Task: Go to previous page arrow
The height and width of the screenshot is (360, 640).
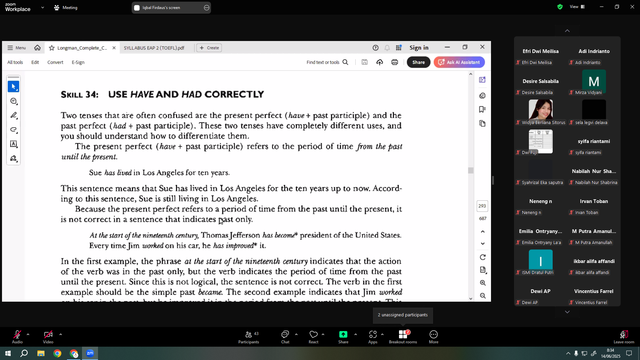Action: (x=482, y=231)
